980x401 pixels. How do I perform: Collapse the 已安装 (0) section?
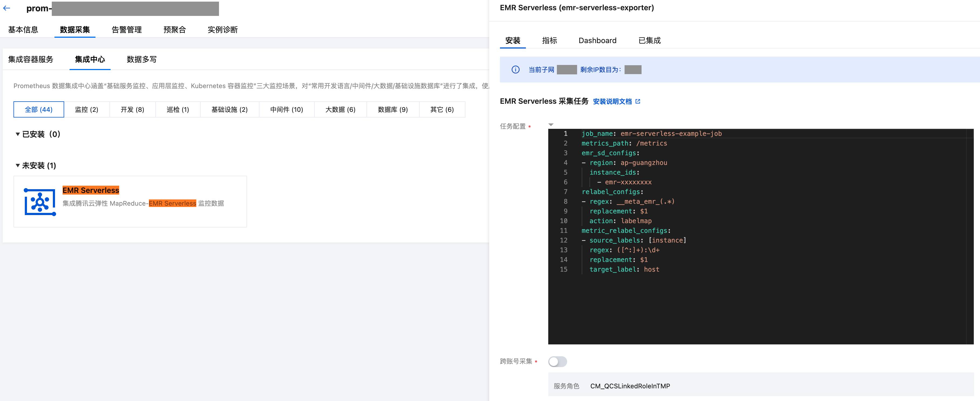click(18, 134)
